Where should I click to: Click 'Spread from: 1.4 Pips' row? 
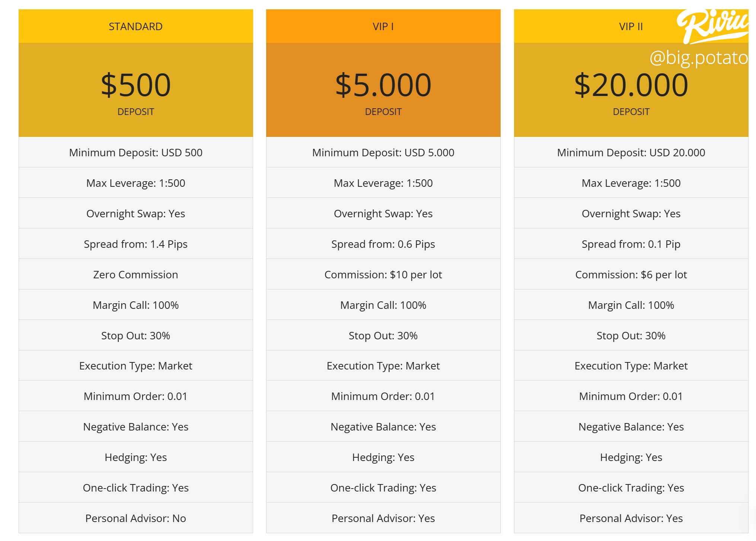coord(135,244)
